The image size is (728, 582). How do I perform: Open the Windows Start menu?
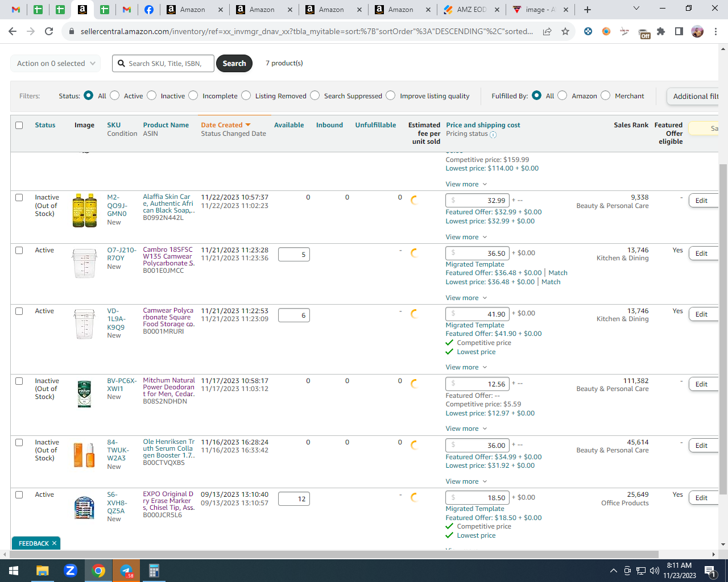point(14,571)
